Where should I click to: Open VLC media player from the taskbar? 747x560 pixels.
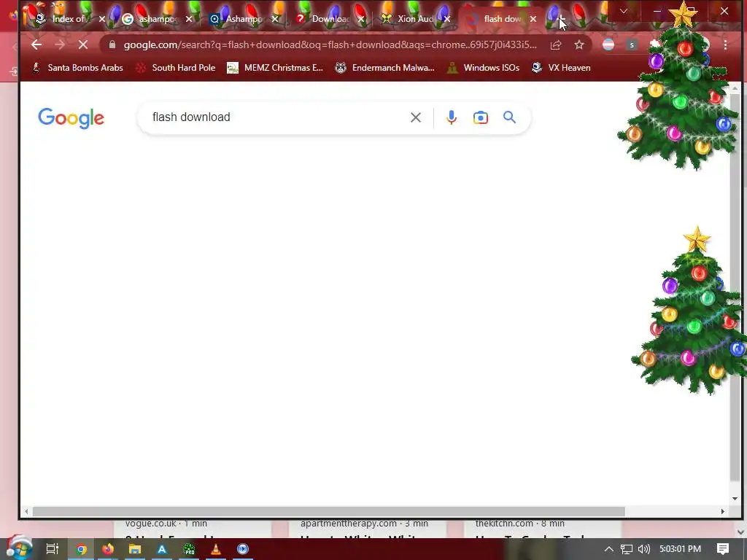[216, 549]
